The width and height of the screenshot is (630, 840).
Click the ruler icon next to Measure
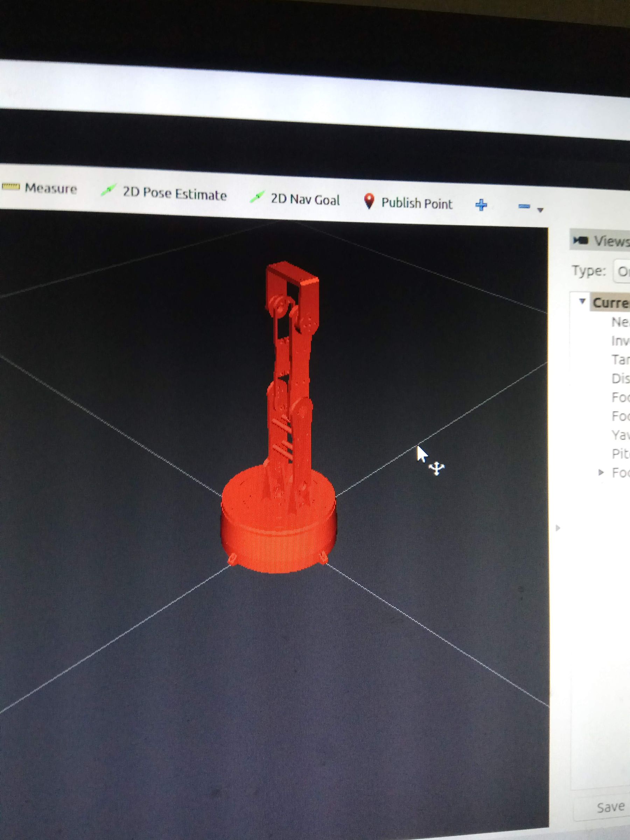[x=12, y=187]
